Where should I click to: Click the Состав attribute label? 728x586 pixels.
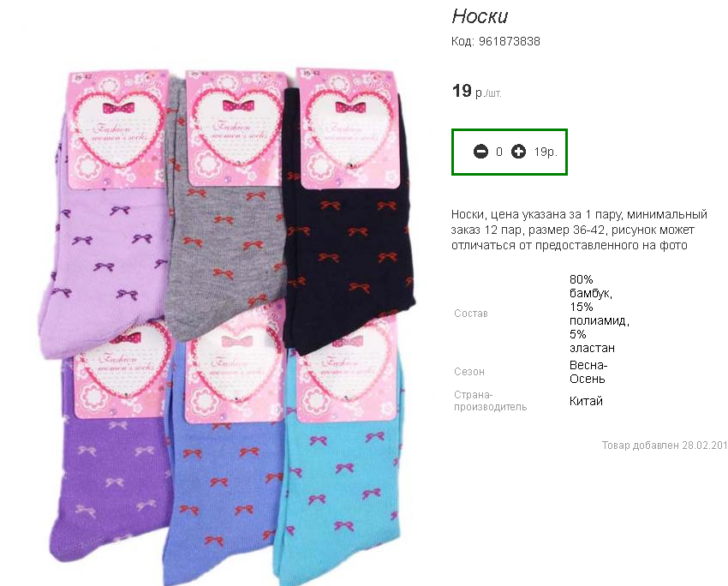[x=471, y=314]
